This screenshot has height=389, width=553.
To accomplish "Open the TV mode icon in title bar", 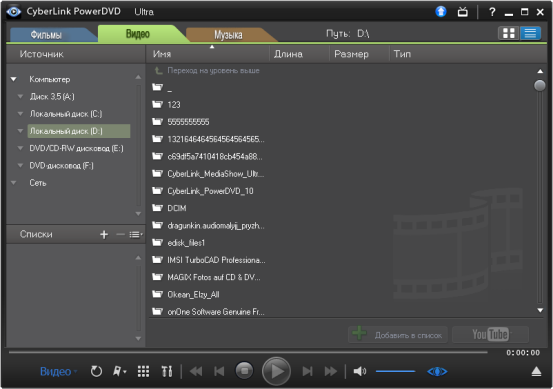I will pos(463,12).
